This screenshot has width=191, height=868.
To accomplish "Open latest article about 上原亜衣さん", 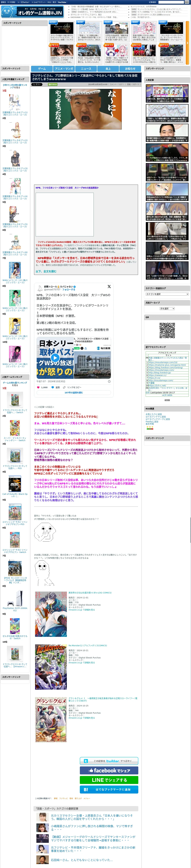I will click(92, 817).
